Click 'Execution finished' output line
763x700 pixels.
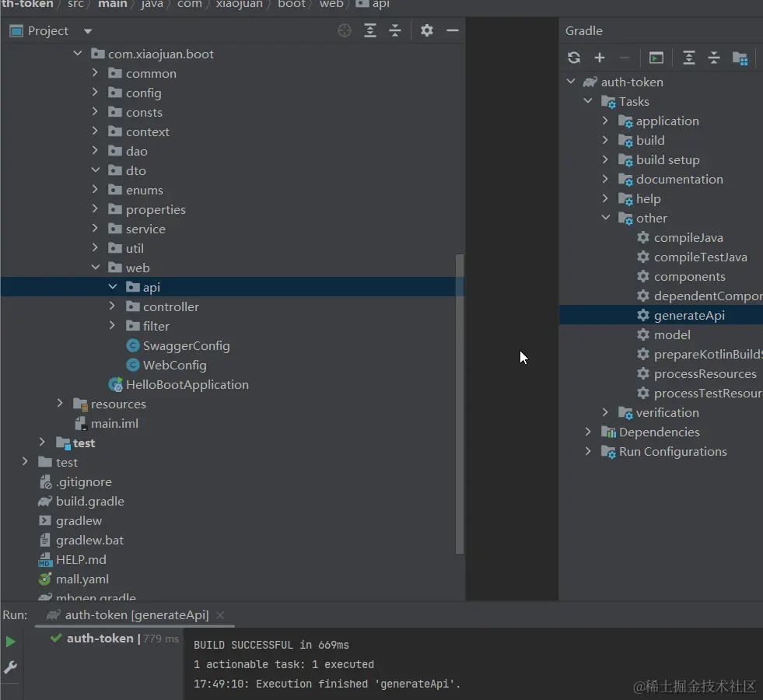pos(327,684)
